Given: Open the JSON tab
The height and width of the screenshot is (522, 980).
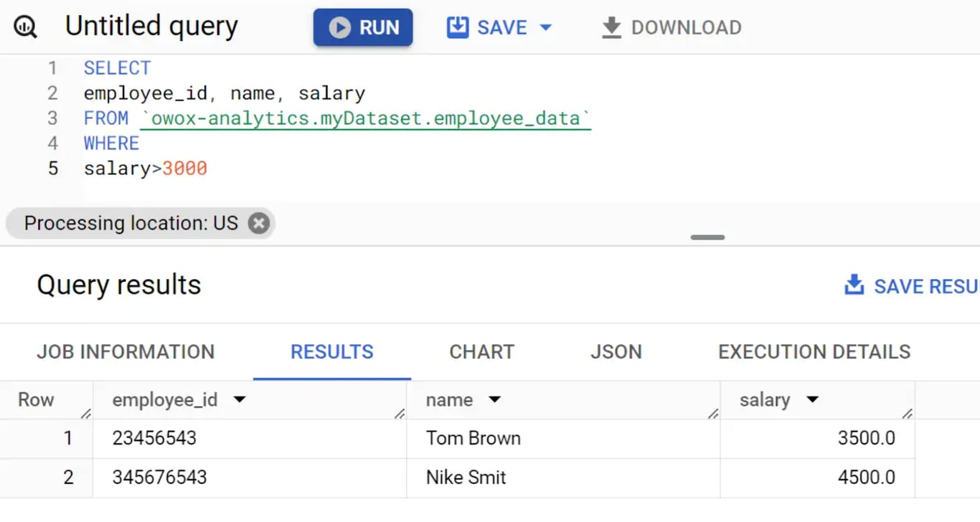Looking at the screenshot, I should 616,351.
